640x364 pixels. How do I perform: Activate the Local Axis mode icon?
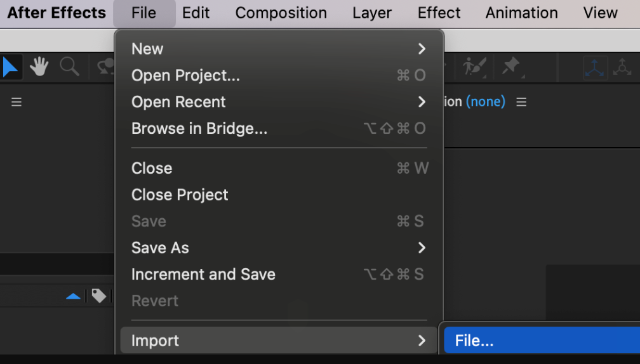pos(595,67)
